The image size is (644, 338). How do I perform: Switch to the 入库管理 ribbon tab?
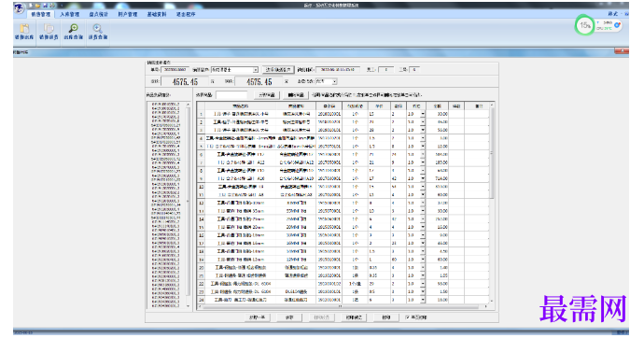click(x=69, y=14)
